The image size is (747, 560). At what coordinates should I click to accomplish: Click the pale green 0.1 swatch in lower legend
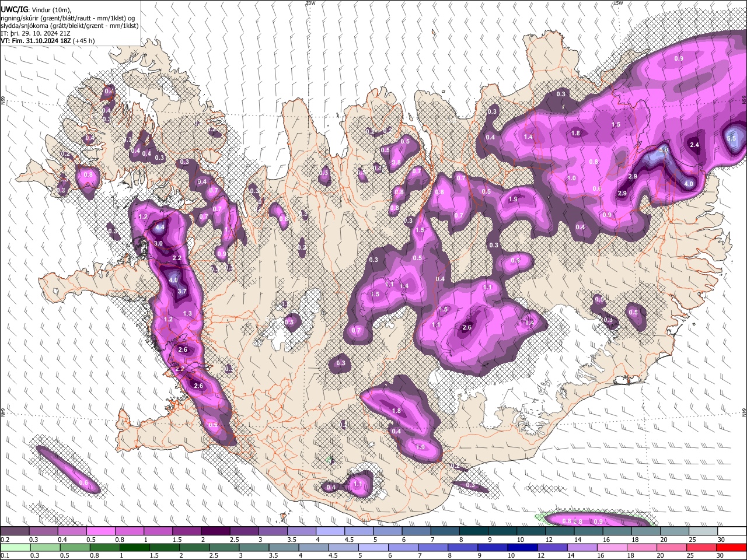pos(15,548)
